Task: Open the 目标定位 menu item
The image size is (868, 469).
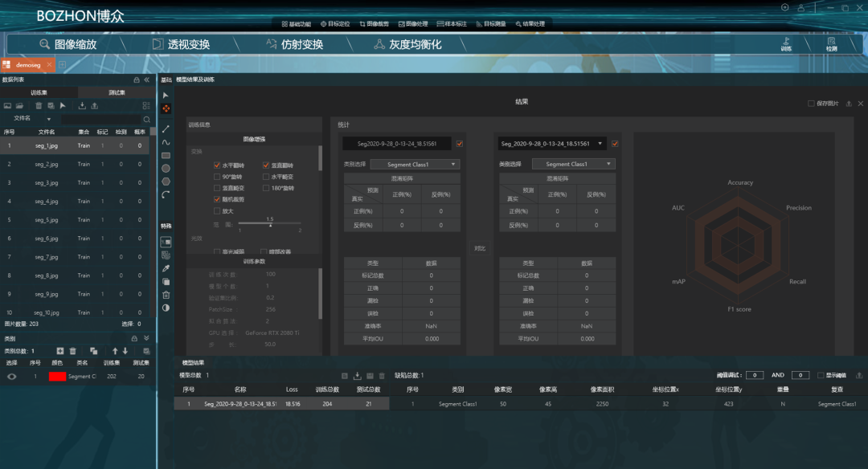Action: [x=338, y=23]
